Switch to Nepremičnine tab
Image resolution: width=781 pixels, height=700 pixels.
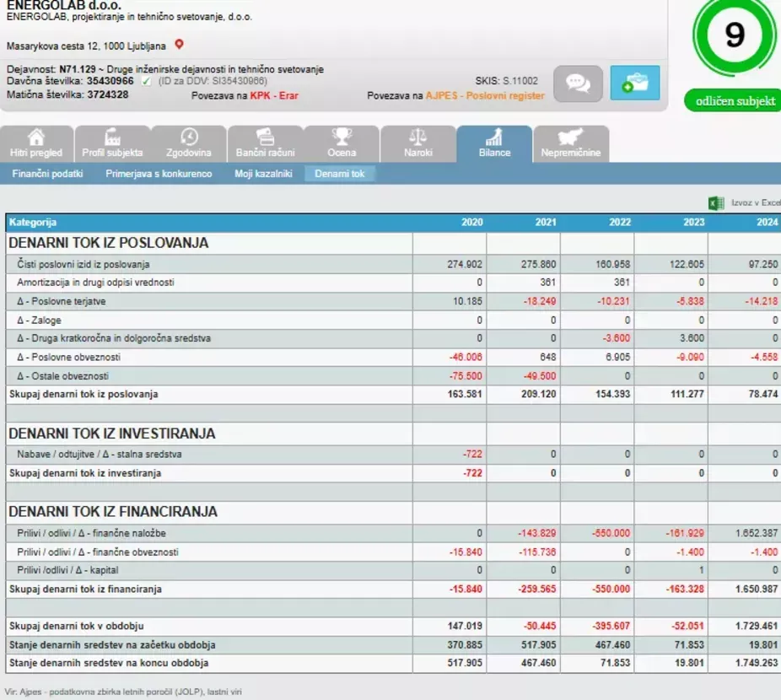(571, 144)
